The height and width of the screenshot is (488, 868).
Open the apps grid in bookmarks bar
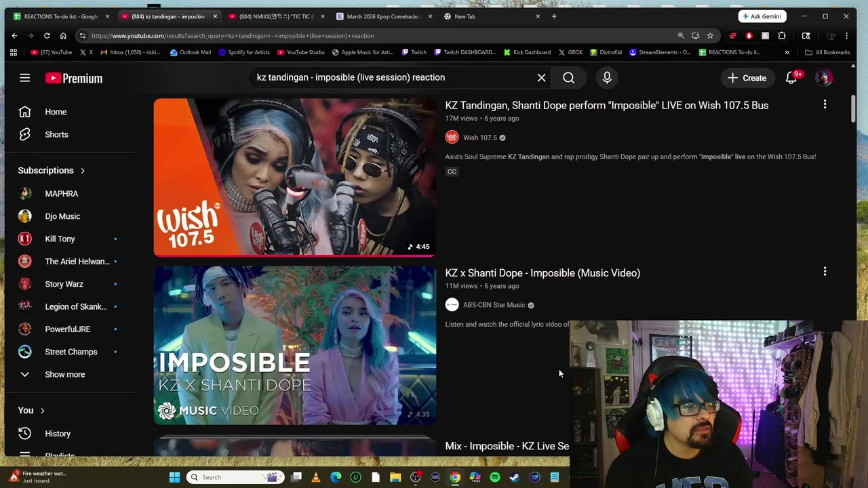(13, 52)
